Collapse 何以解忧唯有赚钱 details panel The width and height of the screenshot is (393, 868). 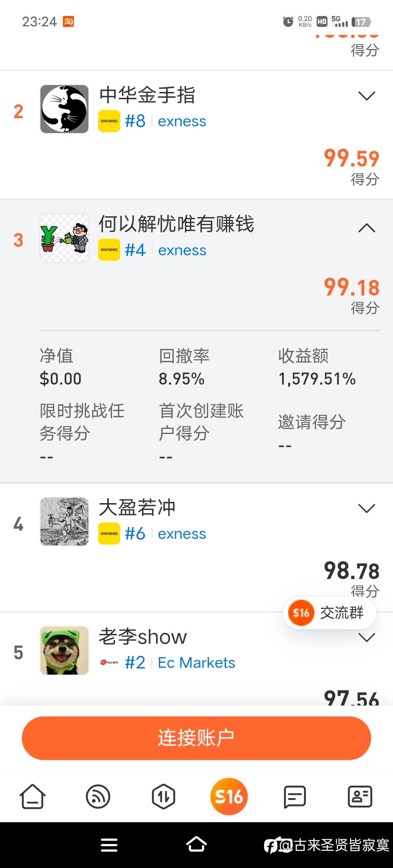(x=366, y=228)
